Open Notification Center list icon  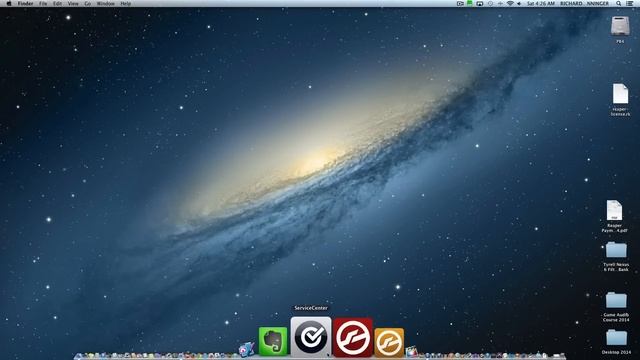(x=630, y=3)
